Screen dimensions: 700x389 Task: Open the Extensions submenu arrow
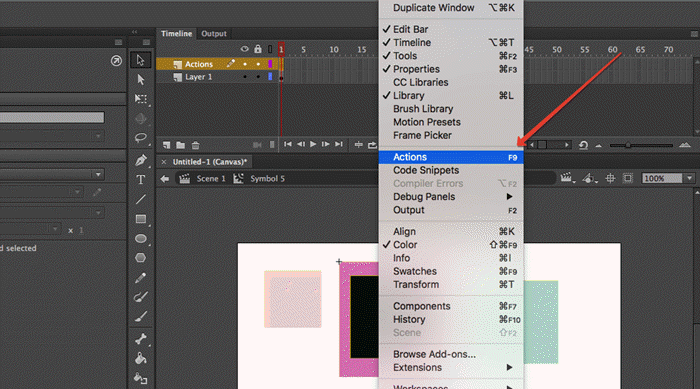point(509,368)
